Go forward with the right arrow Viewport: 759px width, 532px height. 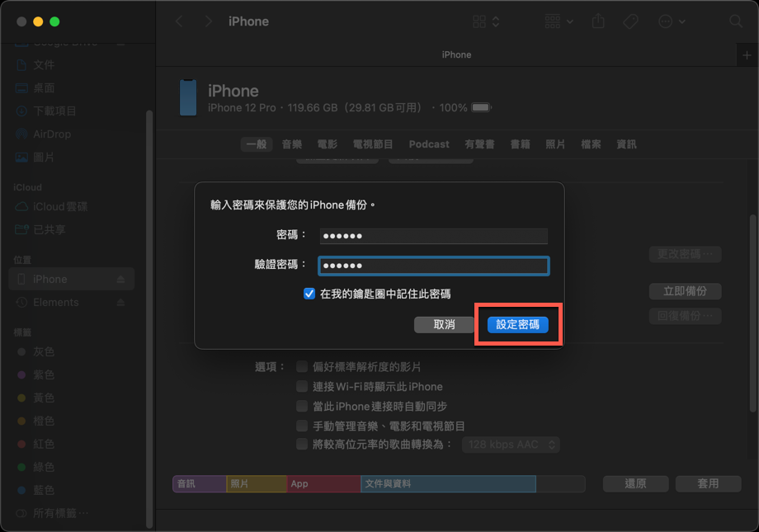208,21
